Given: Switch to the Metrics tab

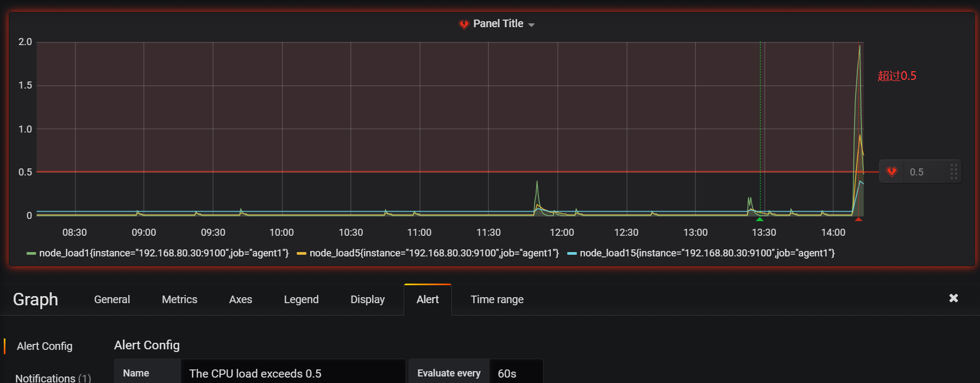Looking at the screenshot, I should point(179,299).
